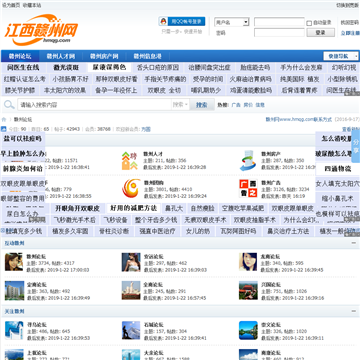Open the 胎痣能去吗 ad link

255,68
